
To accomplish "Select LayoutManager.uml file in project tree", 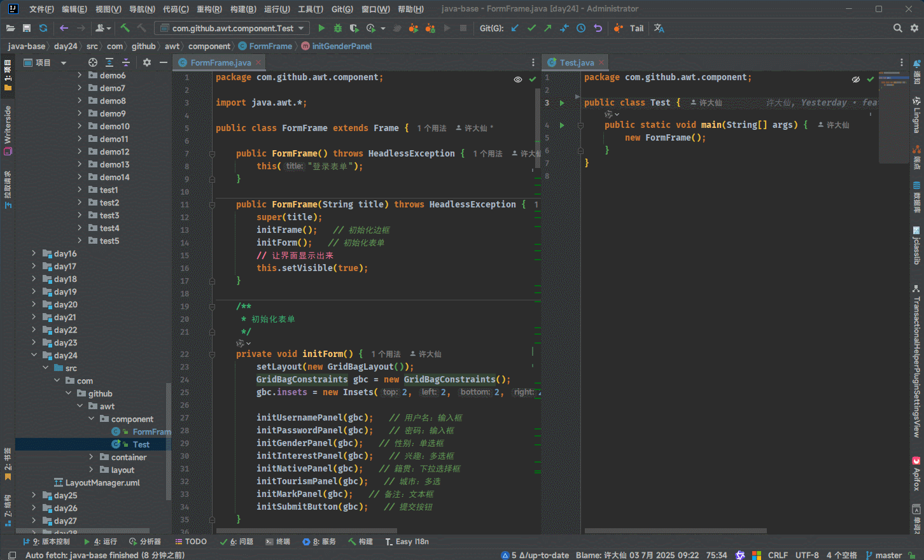I will (x=102, y=482).
